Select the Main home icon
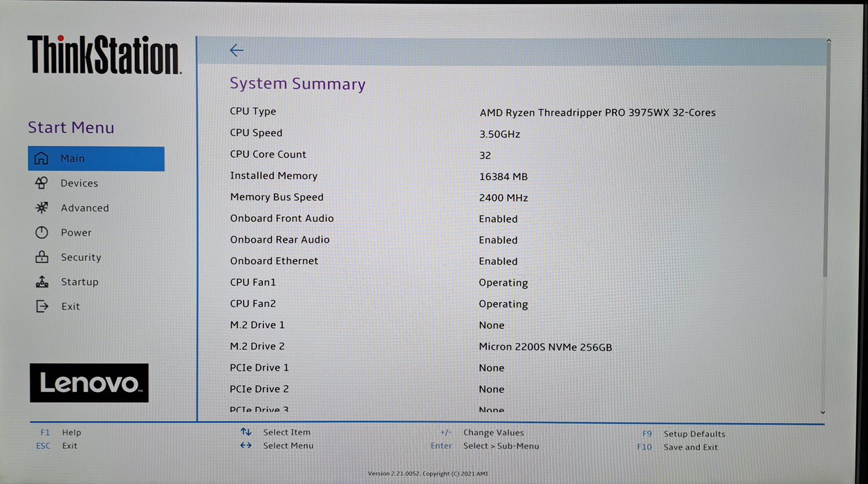 pyautogui.click(x=41, y=158)
